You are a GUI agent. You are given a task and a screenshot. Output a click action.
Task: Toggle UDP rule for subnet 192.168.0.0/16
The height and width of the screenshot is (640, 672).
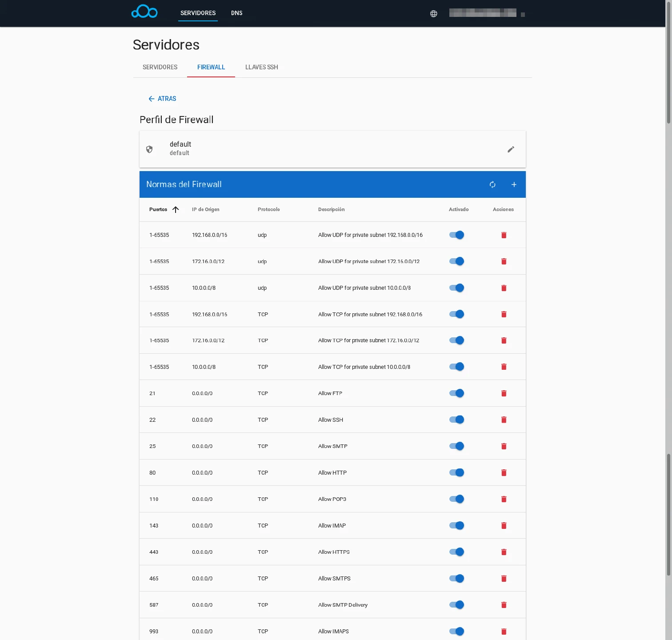tap(456, 235)
